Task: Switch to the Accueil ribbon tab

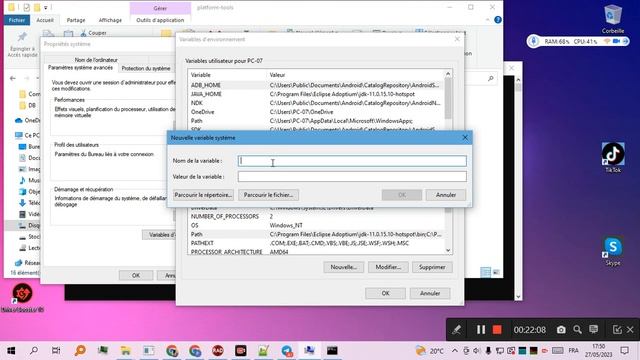Action: (x=45, y=20)
